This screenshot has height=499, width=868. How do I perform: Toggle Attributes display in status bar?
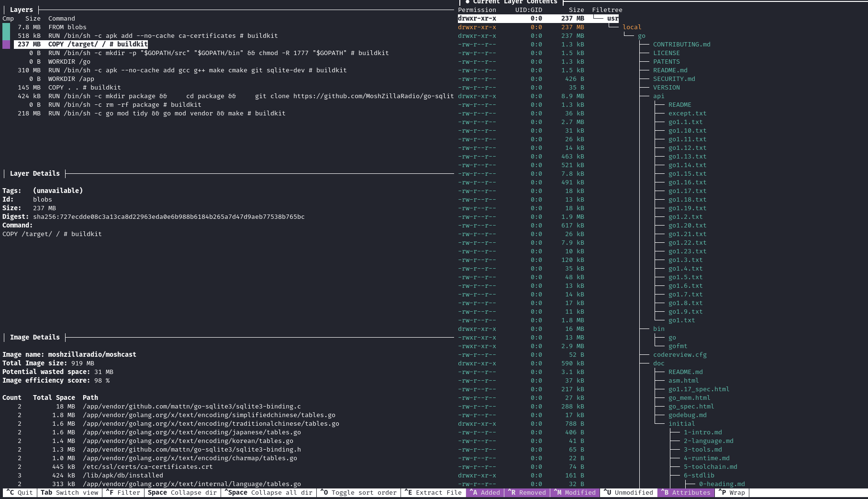click(686, 492)
